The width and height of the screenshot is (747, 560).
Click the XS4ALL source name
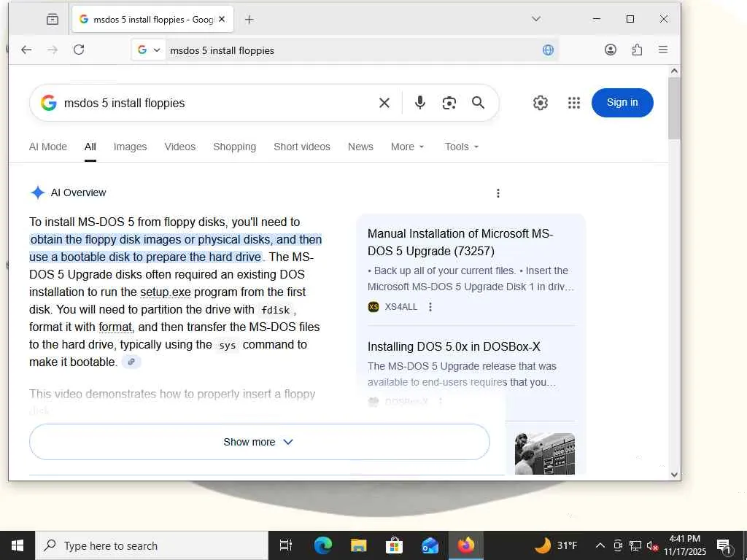pos(401,307)
